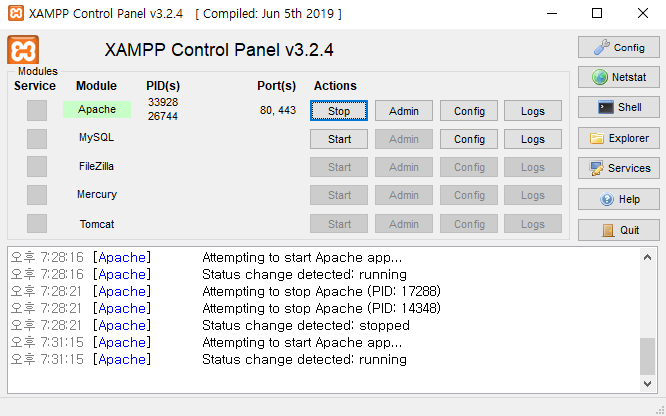Click Mercury Logs button
Image resolution: width=666 pixels, height=416 pixels.
tap(533, 195)
